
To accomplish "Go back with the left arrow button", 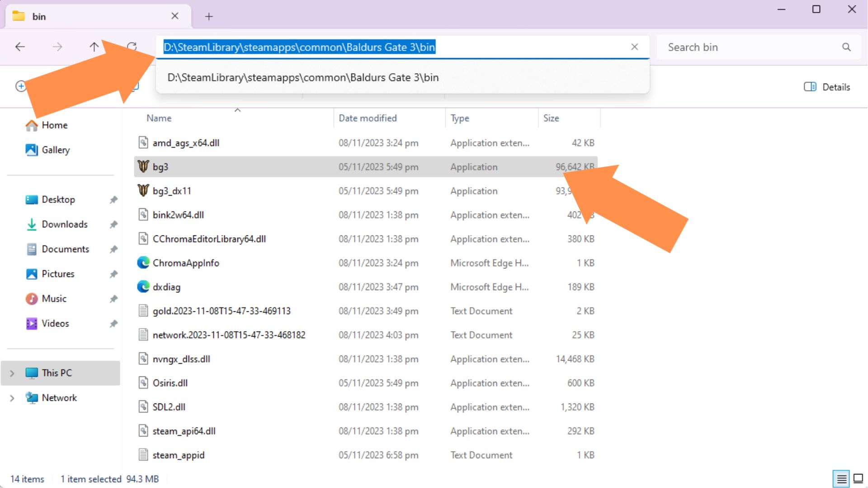I will (20, 47).
